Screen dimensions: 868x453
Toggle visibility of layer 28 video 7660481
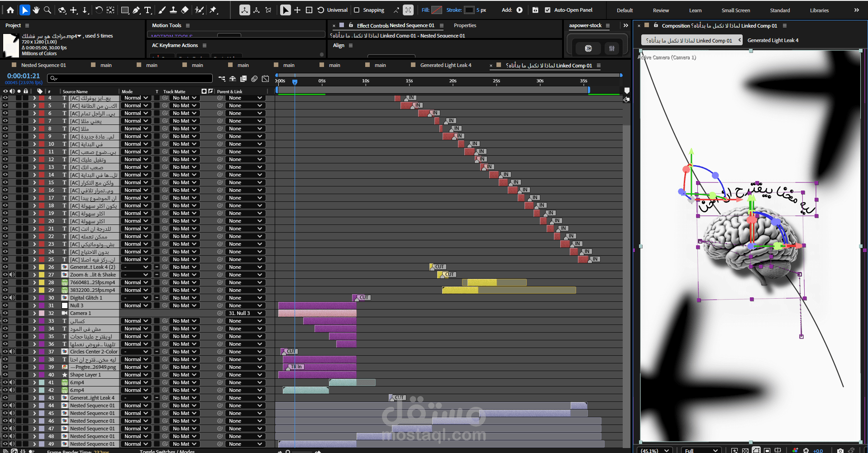click(5, 282)
